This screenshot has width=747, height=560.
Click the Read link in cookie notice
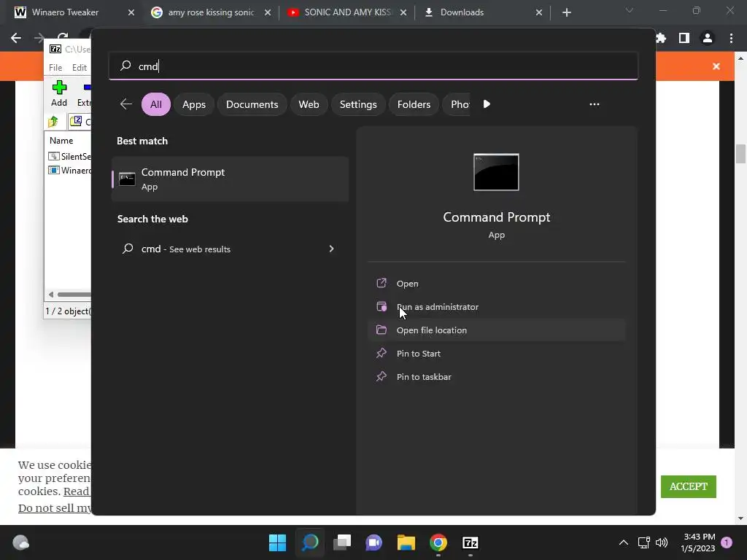coord(76,491)
